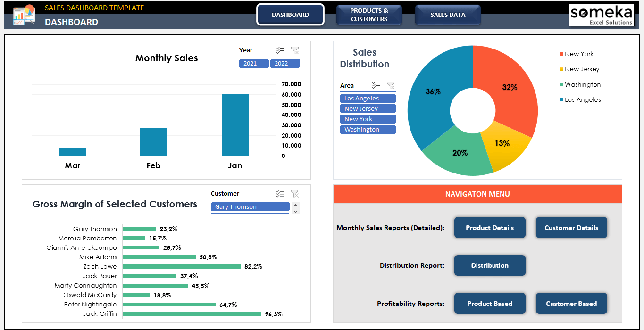Open the Distribution report
Viewport: 644px width, 330px height.
click(x=490, y=265)
